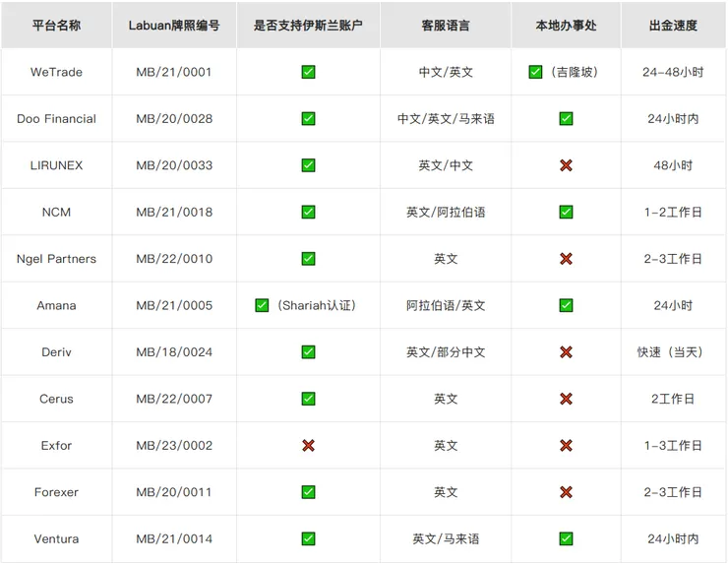Click NCM local office green checkmark
This screenshot has height=565, width=728.
pos(566,212)
